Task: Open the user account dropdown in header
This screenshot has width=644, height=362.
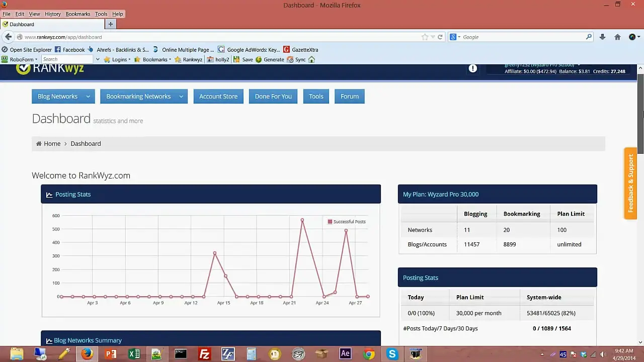Action: coord(542,65)
